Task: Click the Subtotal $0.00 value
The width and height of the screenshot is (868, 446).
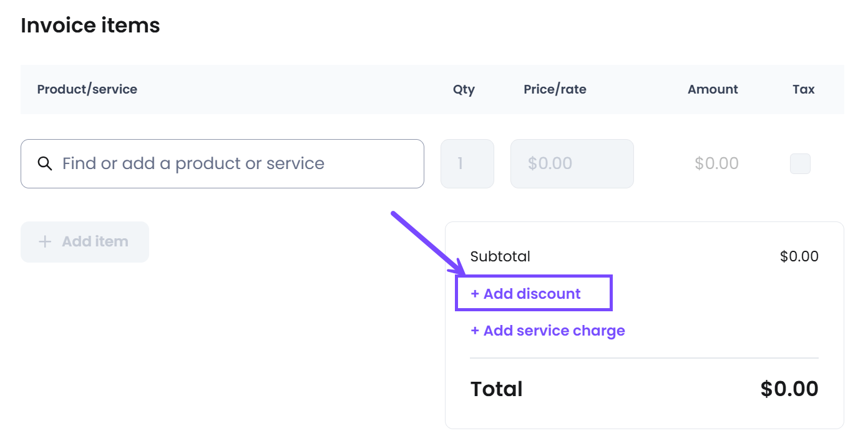Action: 799,256
